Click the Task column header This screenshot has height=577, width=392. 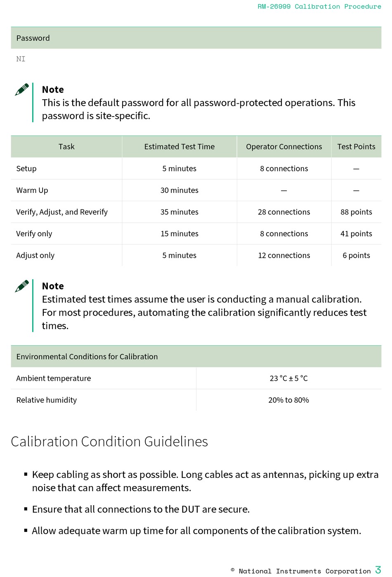(x=66, y=147)
